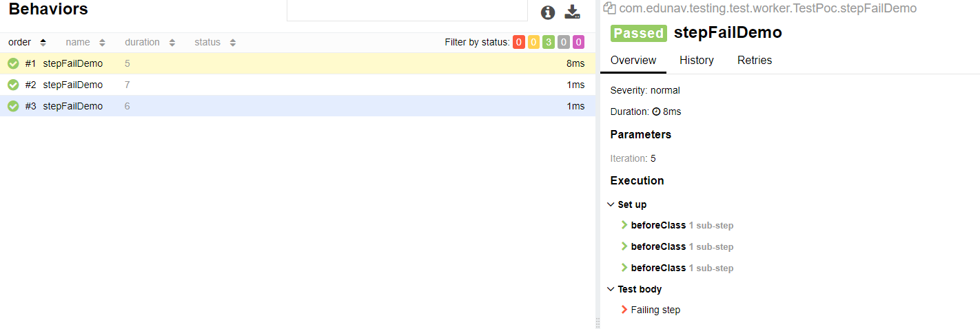This screenshot has width=980, height=329.
Task: Expand the first beforeClass step
Action: [x=624, y=225]
